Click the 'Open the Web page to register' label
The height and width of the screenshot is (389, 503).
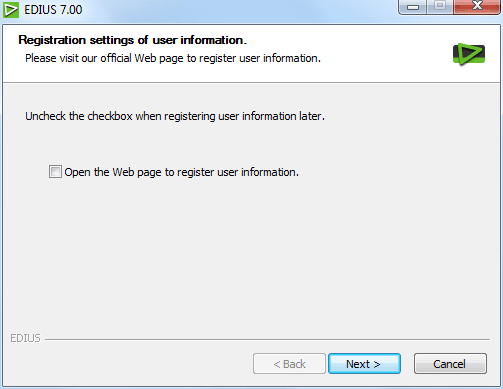(x=181, y=172)
